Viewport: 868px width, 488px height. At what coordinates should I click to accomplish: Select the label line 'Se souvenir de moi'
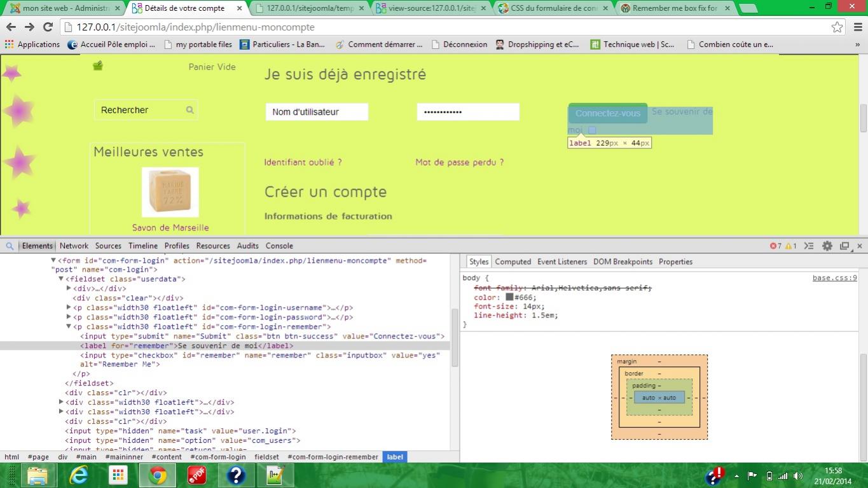[224, 346]
